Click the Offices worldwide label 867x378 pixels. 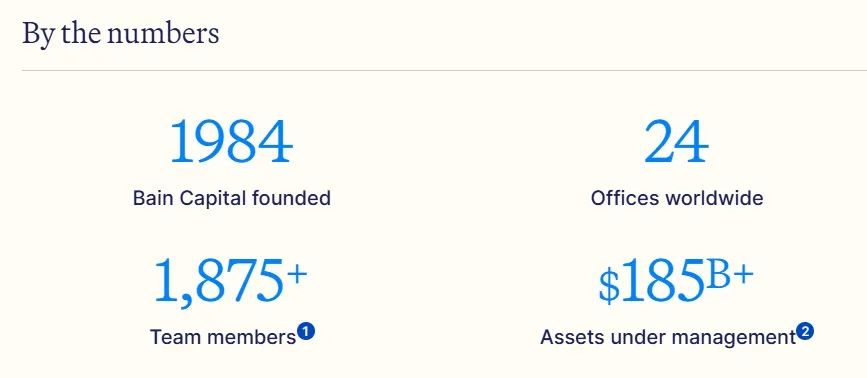tap(677, 198)
